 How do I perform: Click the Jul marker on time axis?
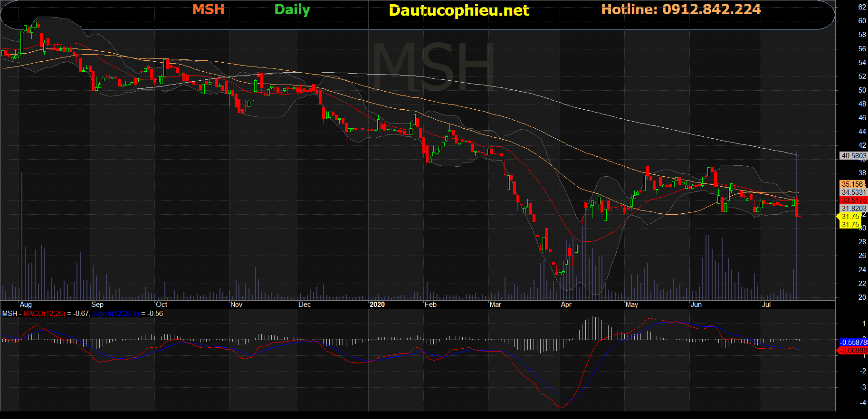766,305
